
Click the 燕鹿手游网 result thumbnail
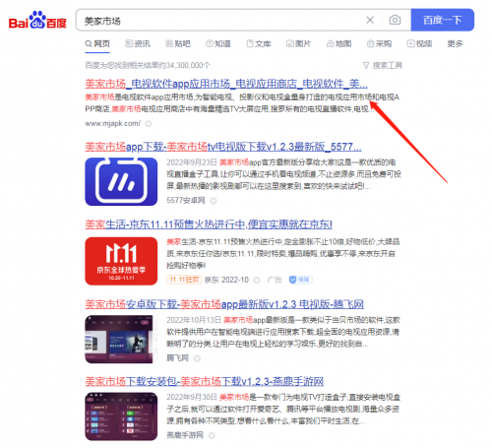pyautogui.click(x=121, y=416)
